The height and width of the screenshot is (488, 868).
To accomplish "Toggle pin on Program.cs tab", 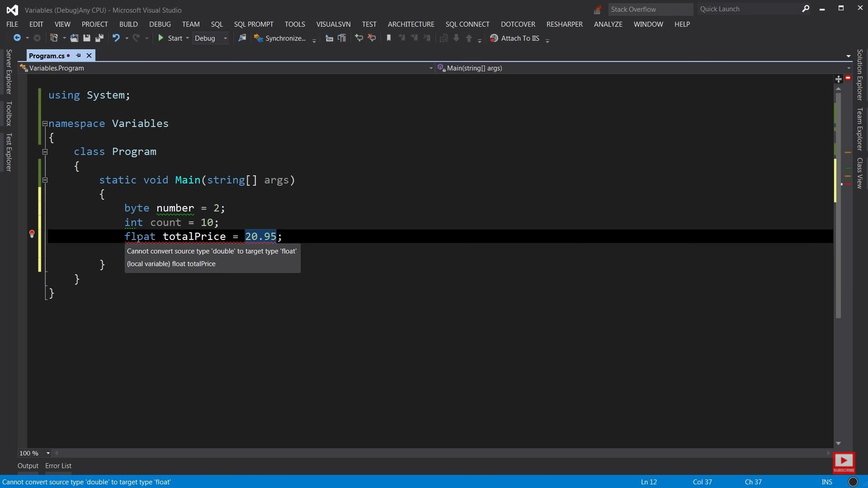I will [78, 56].
